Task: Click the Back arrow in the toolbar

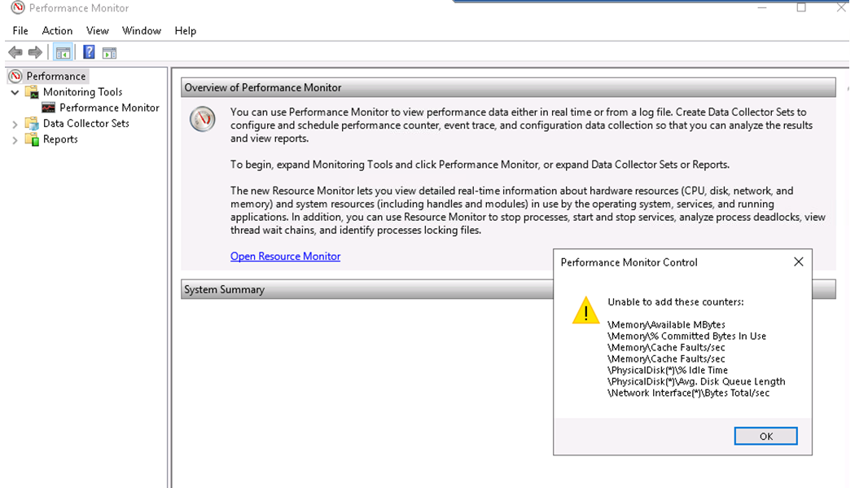Action: (15, 52)
